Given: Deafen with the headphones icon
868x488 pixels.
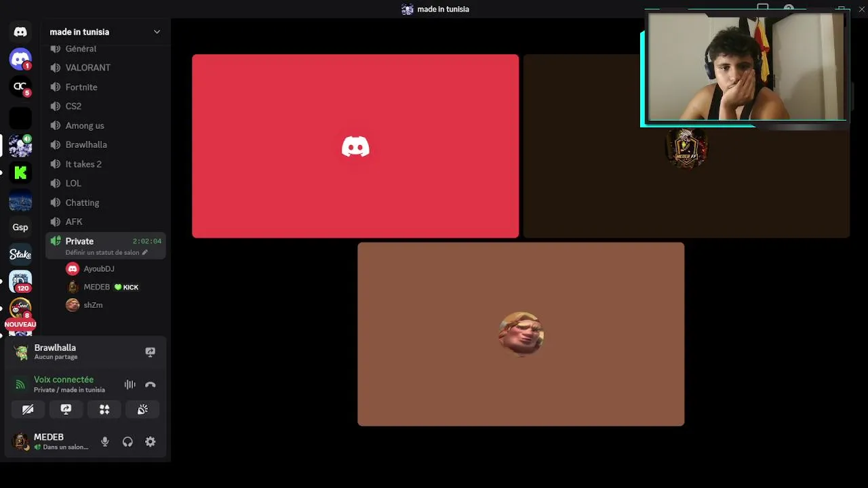Looking at the screenshot, I should tap(127, 442).
